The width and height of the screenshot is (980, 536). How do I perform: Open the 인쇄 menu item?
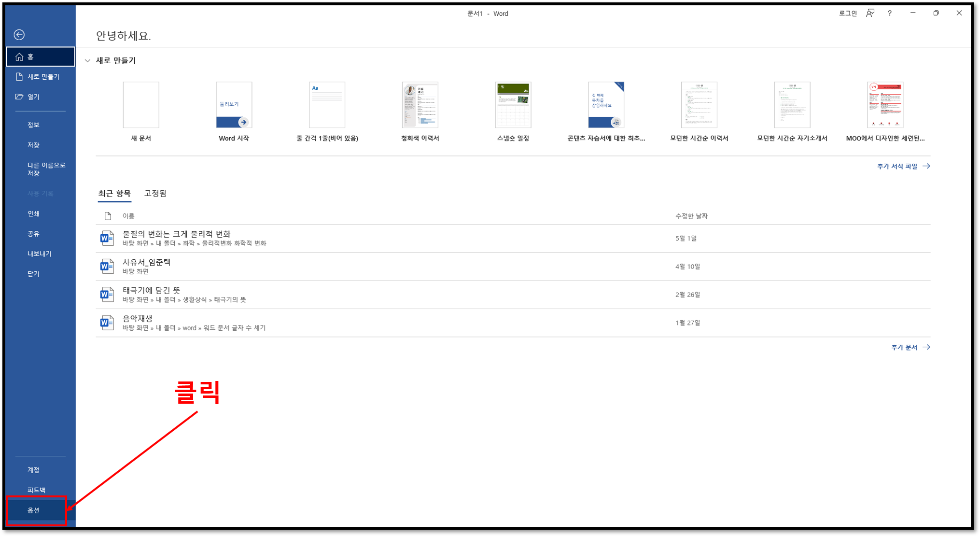(34, 213)
